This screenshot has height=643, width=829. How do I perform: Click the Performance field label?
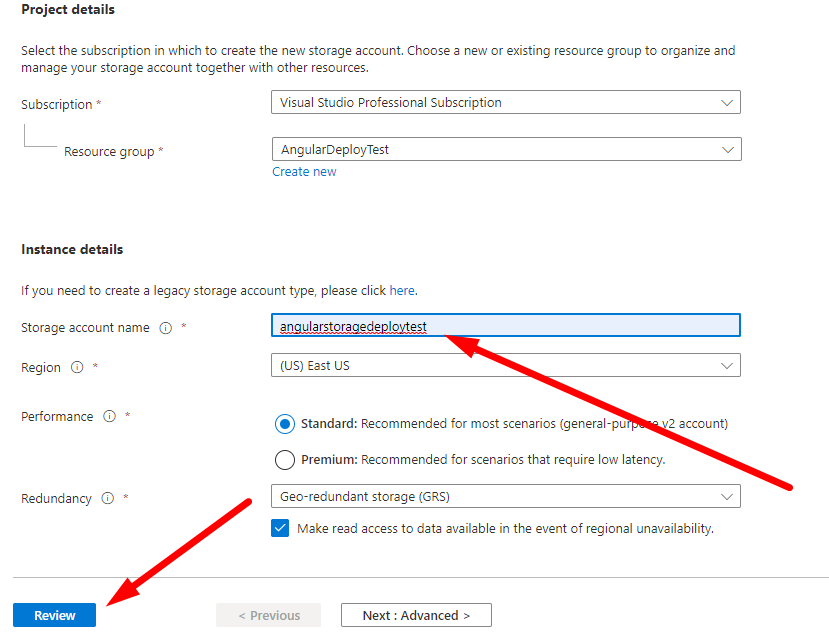[57, 416]
